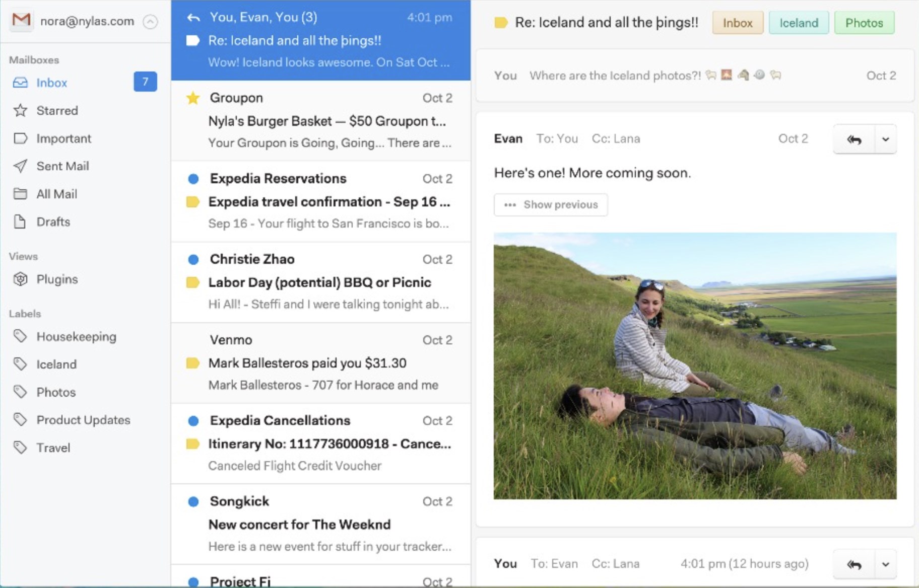
Task: Open Expedia travel confirmation email
Action: [x=321, y=201]
